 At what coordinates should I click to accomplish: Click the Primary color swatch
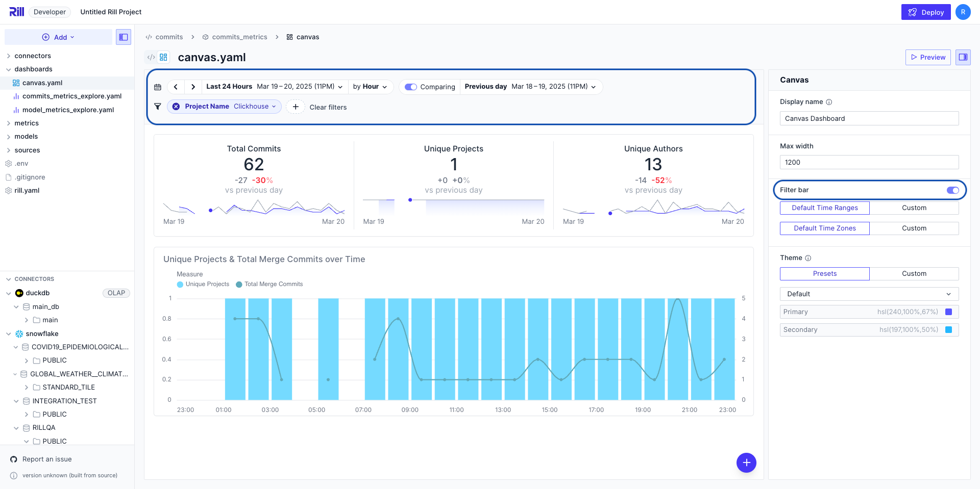click(x=948, y=312)
